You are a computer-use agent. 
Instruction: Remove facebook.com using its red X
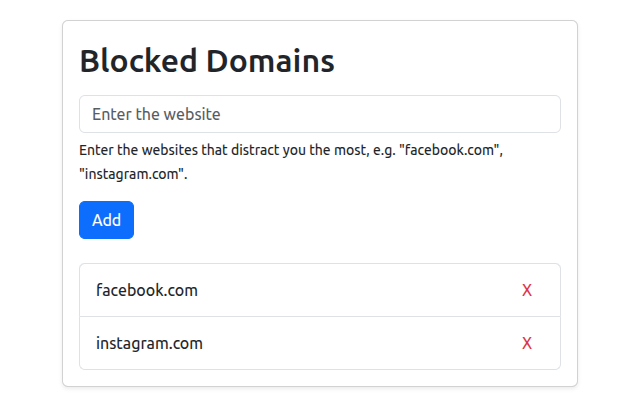coord(527,290)
